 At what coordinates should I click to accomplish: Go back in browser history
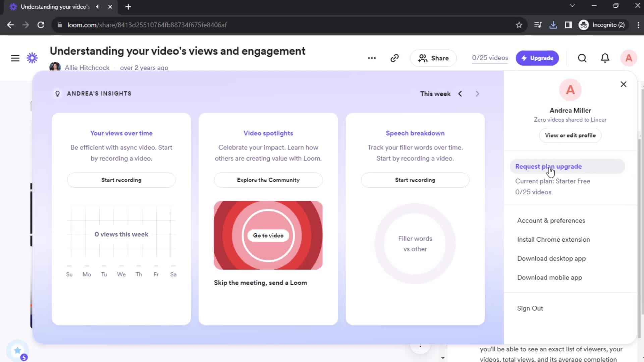tap(10, 25)
